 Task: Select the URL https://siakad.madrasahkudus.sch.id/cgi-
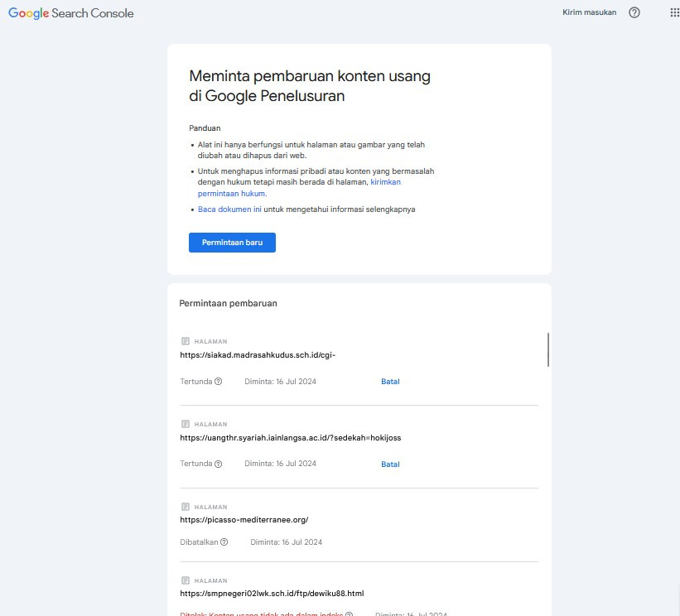[x=258, y=355]
